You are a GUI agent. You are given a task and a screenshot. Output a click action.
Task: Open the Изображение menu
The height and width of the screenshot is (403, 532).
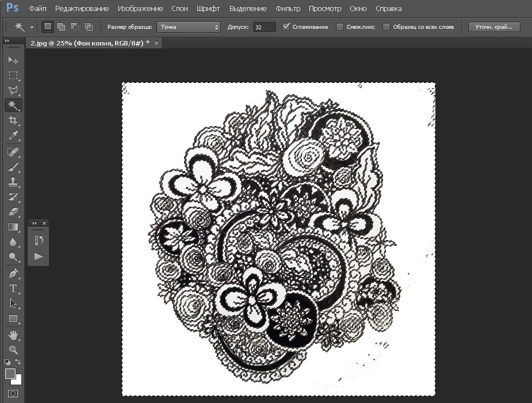[140, 9]
